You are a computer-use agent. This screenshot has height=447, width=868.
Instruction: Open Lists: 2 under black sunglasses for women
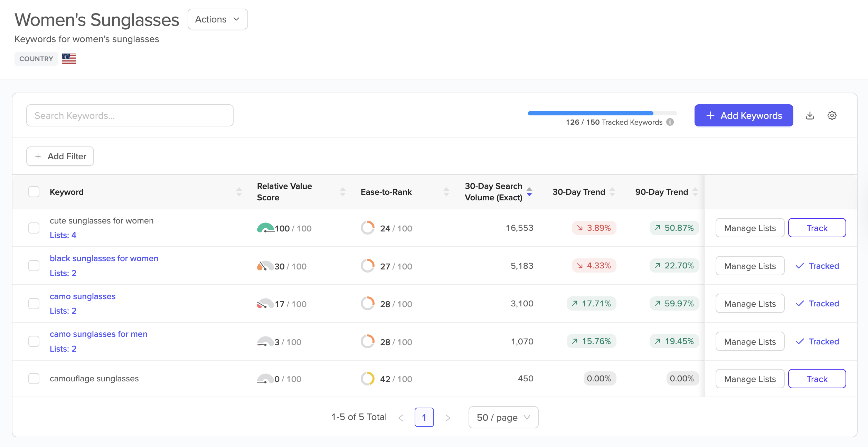[63, 273]
